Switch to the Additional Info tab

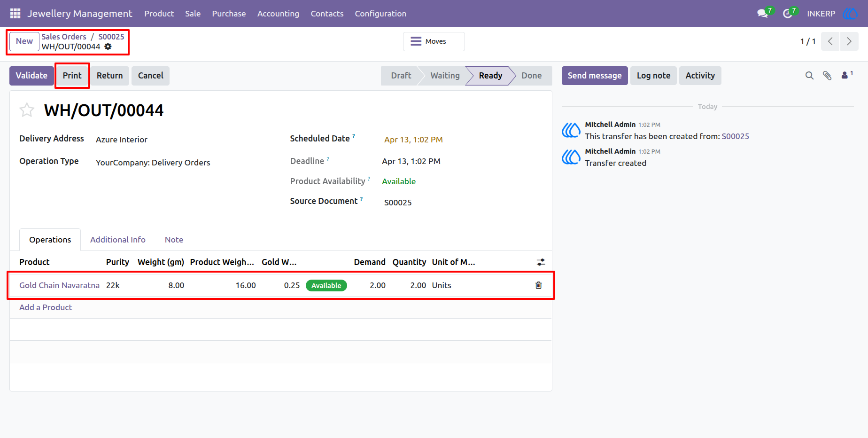118,240
